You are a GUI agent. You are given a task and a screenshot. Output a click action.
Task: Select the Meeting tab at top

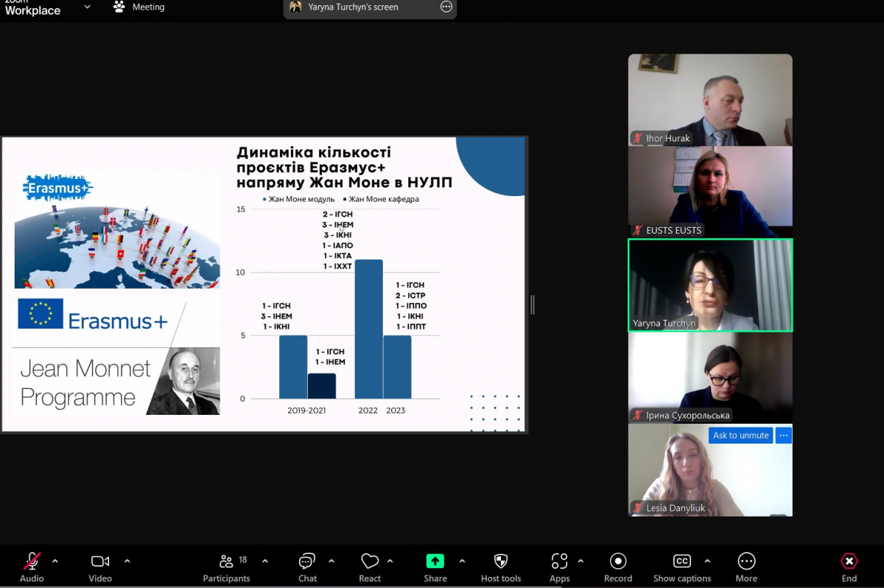click(x=139, y=7)
